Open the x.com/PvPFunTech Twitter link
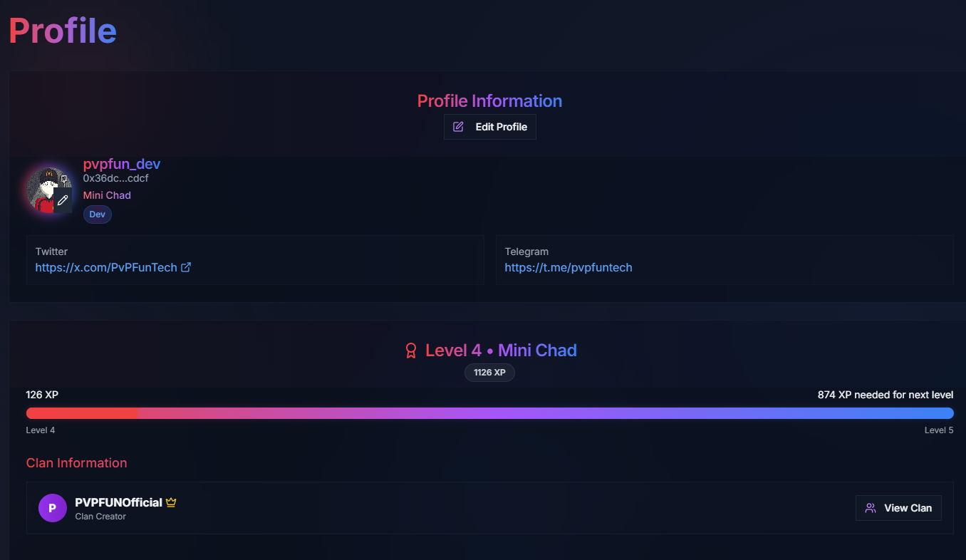966x560 pixels. [106, 268]
